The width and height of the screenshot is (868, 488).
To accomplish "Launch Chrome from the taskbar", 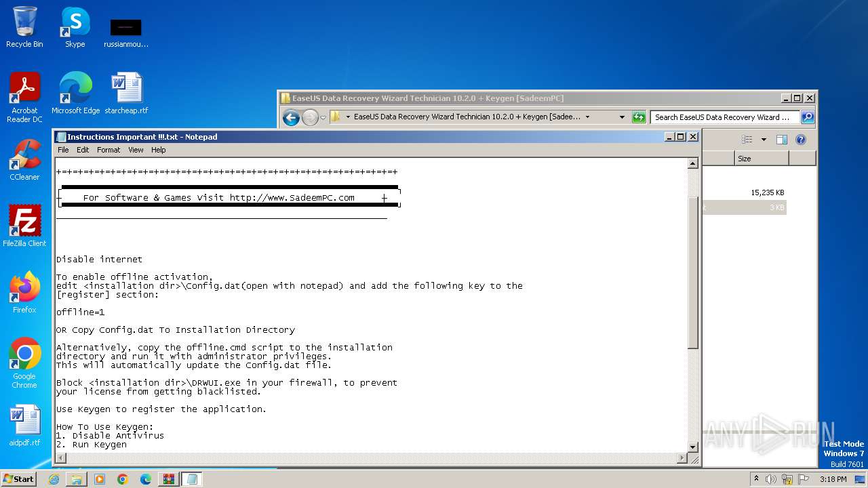I will [x=123, y=479].
